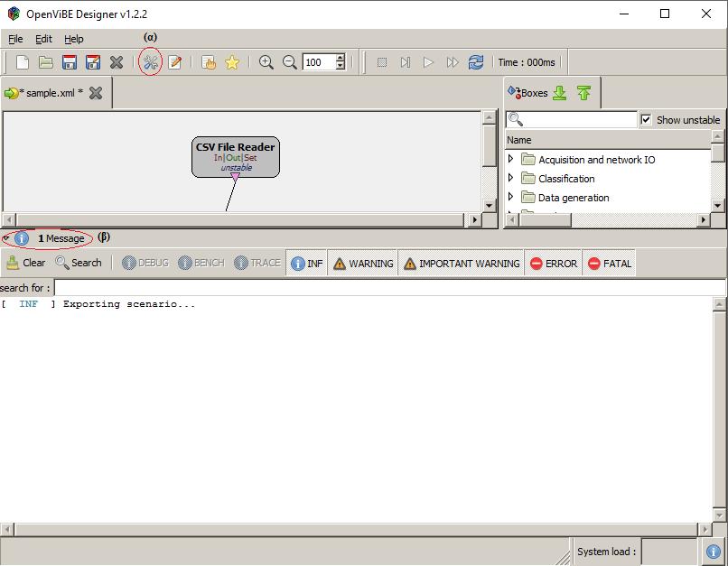
Task: Click the Search button in the message toolbar
Action: 78,263
